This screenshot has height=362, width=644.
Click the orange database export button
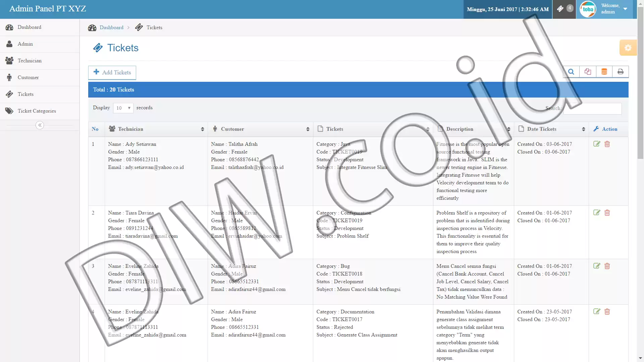604,72
